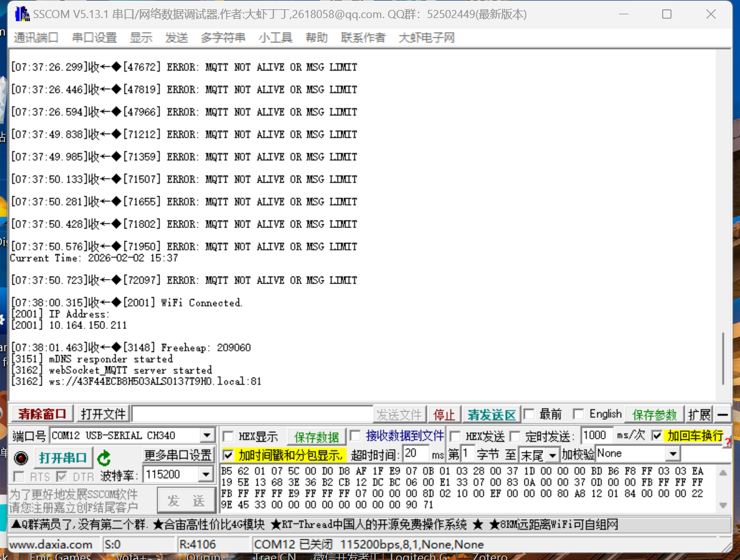Click the 清除窗口 button
This screenshot has width=740, height=560.
click(42, 414)
